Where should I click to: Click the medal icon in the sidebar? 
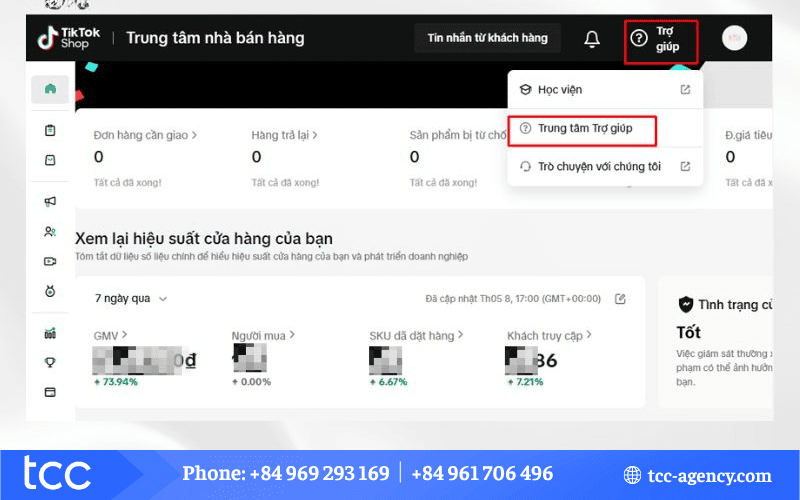tap(50, 291)
